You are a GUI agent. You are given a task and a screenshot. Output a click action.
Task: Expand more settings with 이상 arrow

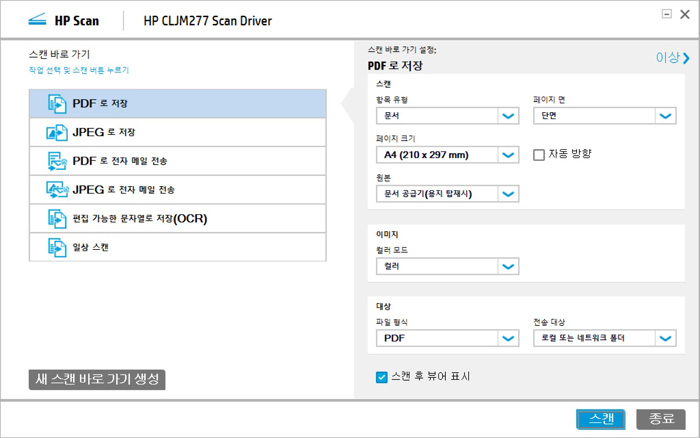point(672,58)
